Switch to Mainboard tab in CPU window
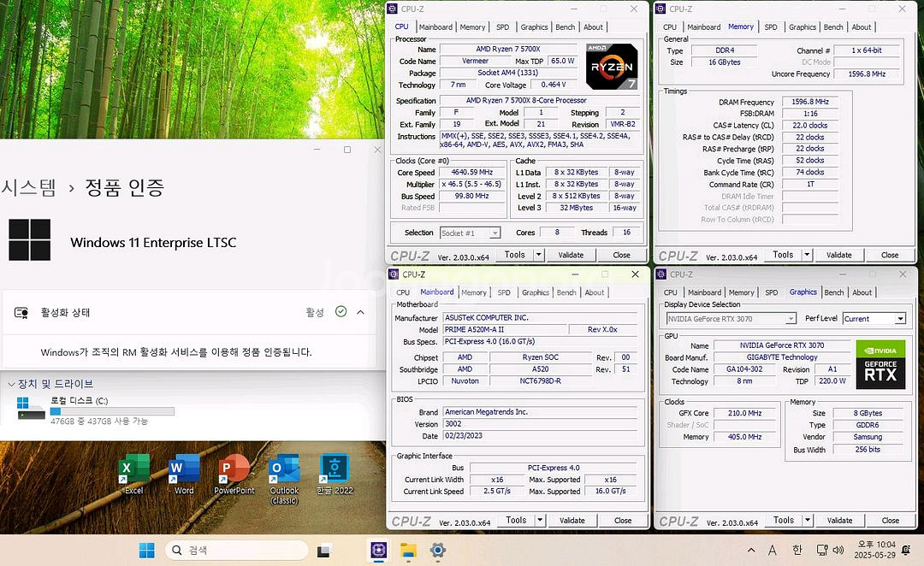Image resolution: width=924 pixels, height=566 pixels. [x=435, y=27]
